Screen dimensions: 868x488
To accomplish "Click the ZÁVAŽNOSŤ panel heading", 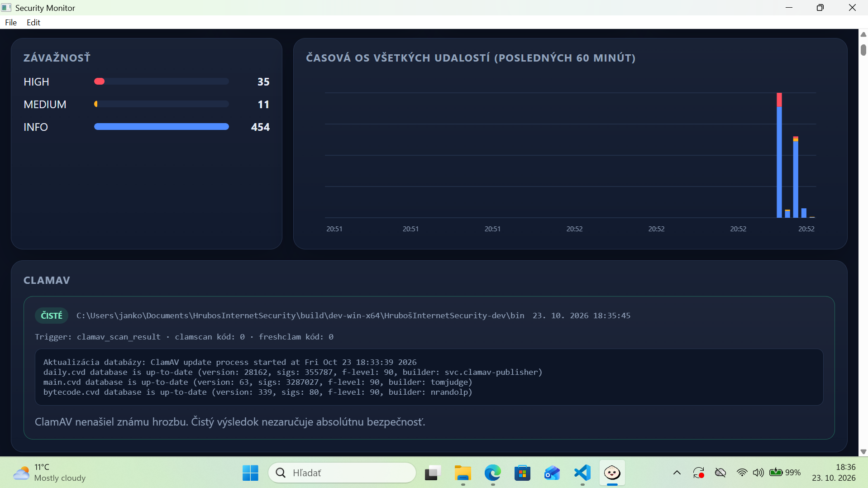I will coord(57,58).
